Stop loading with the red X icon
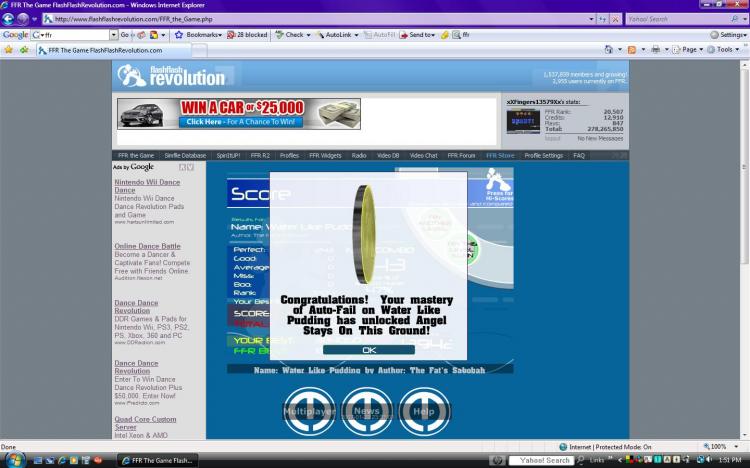 point(616,19)
